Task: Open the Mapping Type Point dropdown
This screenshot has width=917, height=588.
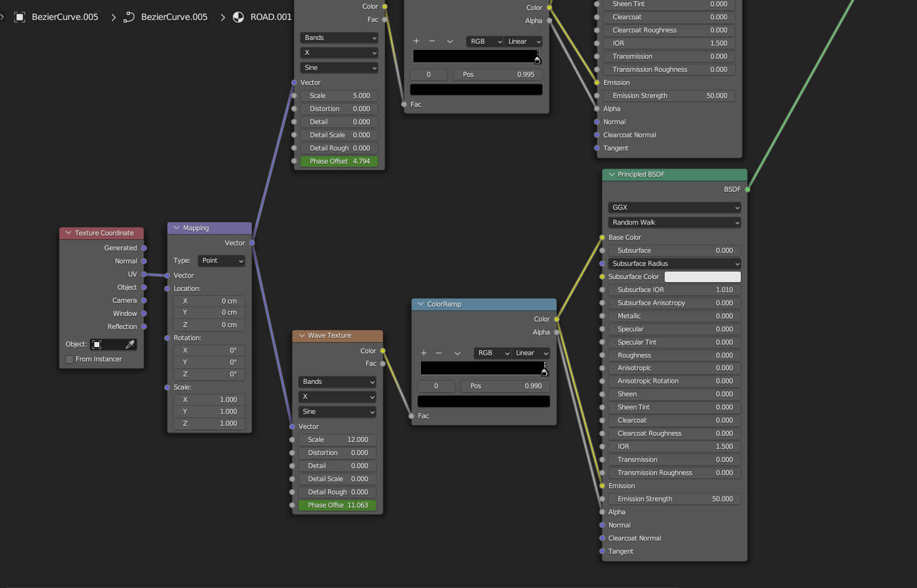Action: [x=222, y=261]
